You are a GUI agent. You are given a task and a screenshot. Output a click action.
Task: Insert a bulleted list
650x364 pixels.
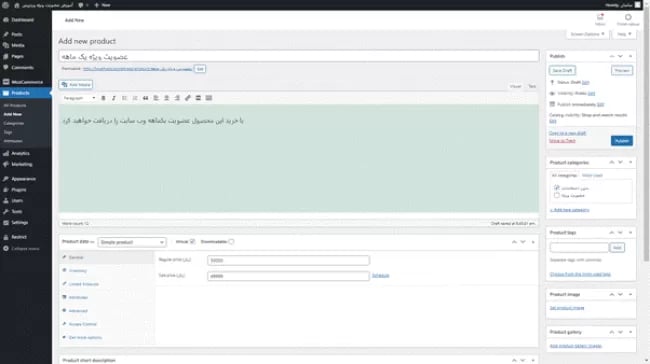click(124, 98)
